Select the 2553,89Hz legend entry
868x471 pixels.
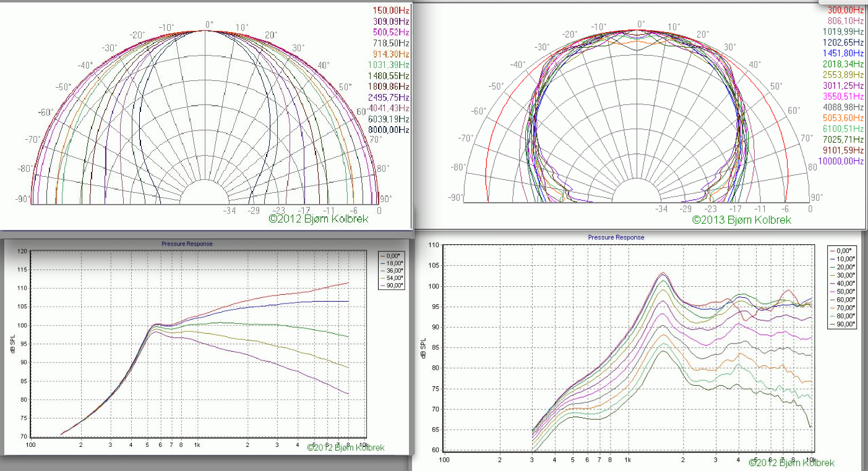pyautogui.click(x=843, y=75)
